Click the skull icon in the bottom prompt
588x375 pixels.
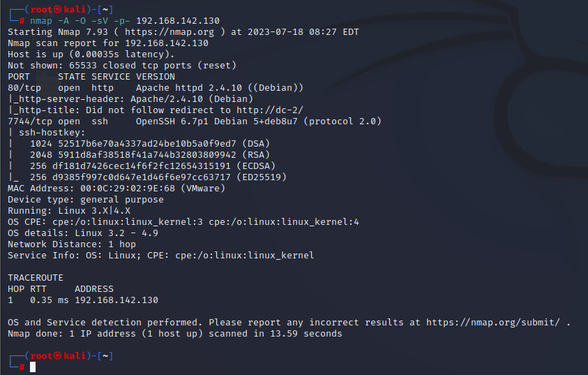tap(57, 355)
